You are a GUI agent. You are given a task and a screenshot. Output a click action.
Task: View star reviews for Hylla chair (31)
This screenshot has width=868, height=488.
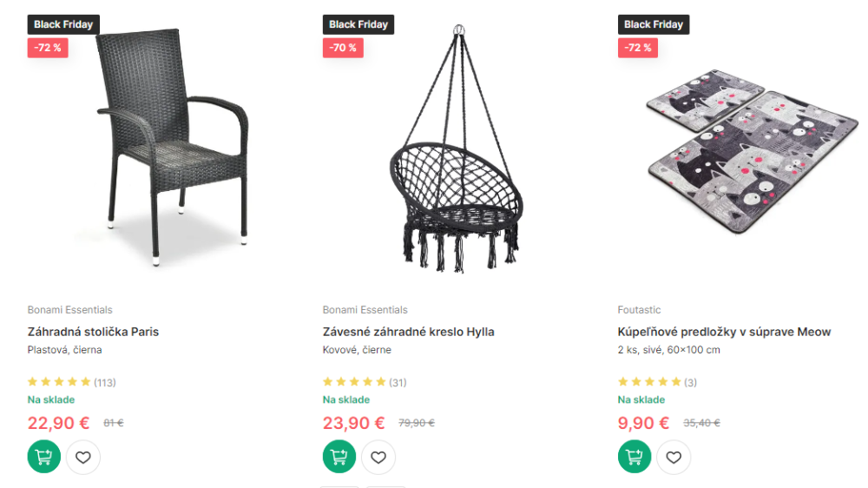point(364,382)
